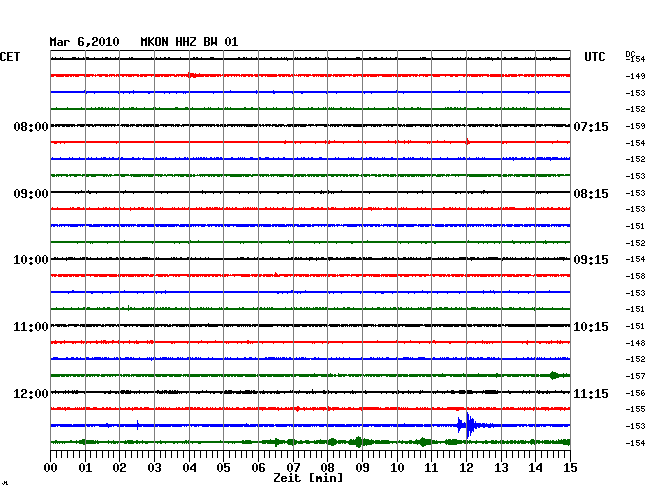The height and width of the screenshot is (494, 650).
Task: Click the DC offset value "-159"
Action: click(635, 126)
